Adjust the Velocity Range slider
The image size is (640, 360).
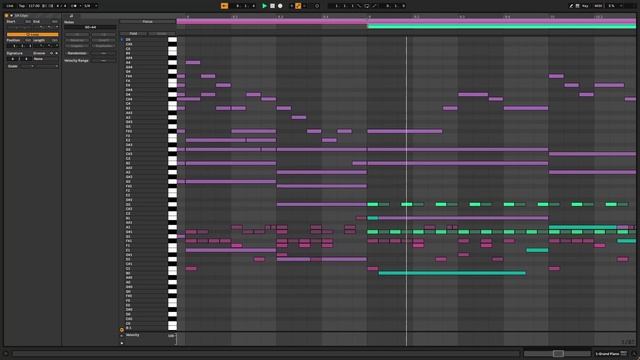coord(104,60)
